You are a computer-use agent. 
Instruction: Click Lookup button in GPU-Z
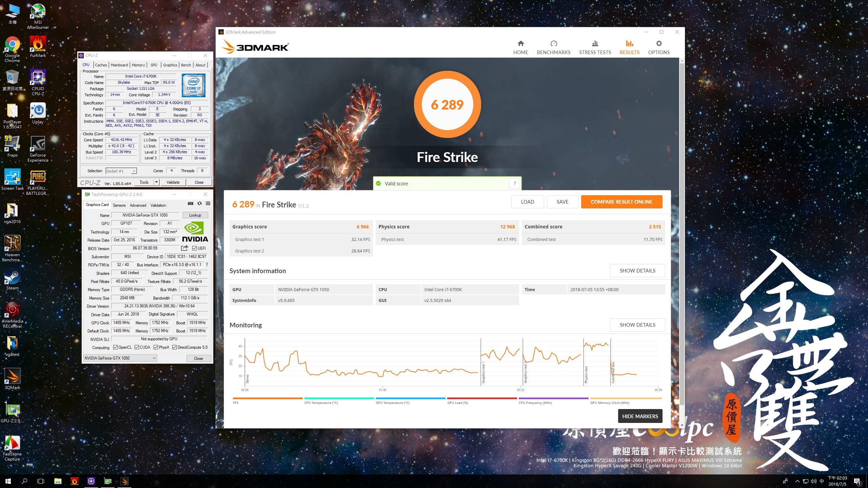pyautogui.click(x=195, y=215)
